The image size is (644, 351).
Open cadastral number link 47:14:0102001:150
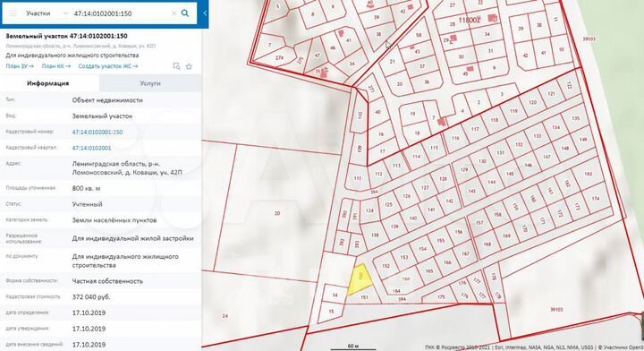tap(97, 132)
